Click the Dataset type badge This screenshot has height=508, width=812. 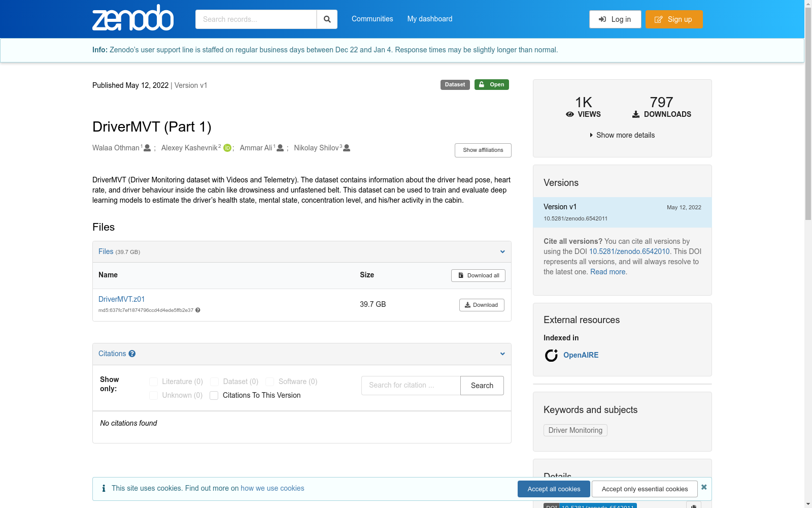tap(455, 85)
